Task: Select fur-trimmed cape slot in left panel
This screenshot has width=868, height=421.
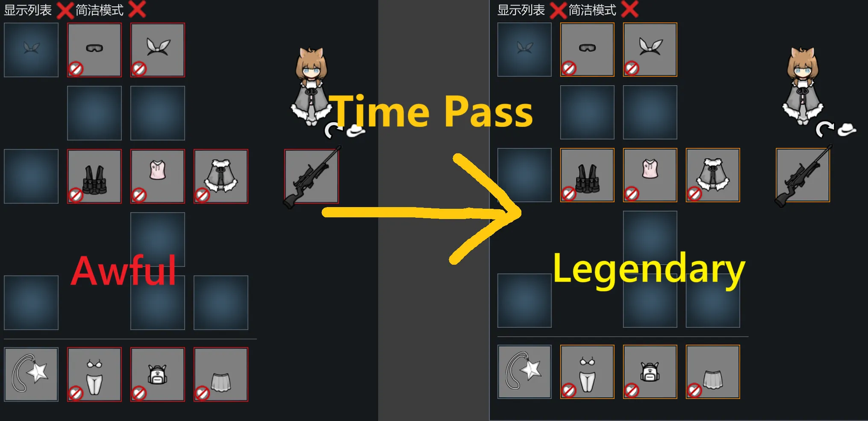Action: (221, 176)
